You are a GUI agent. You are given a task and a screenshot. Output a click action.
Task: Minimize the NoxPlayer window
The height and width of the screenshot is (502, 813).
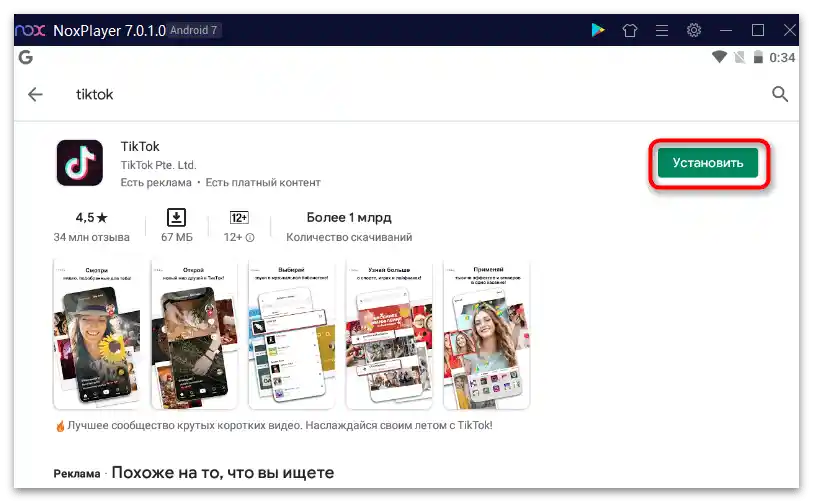(726, 31)
